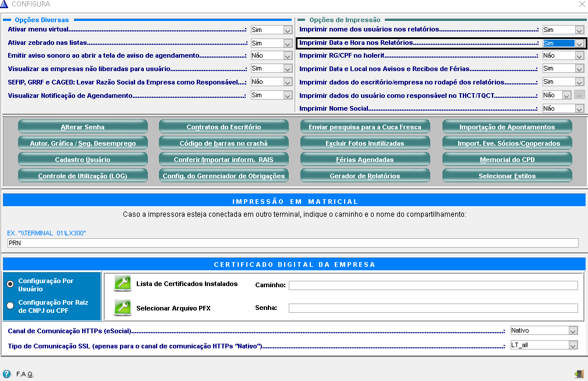Click Selecionar Arquivo PFX label
588x381 pixels.
pos(173,308)
